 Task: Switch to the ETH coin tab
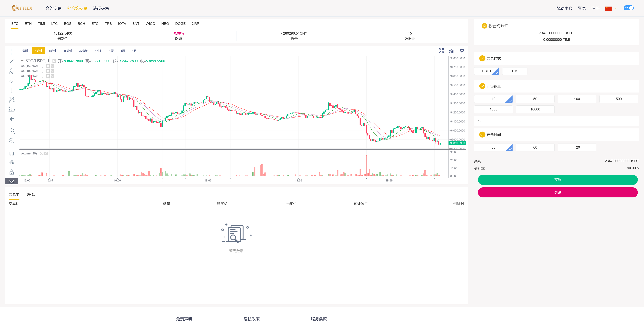click(28, 24)
